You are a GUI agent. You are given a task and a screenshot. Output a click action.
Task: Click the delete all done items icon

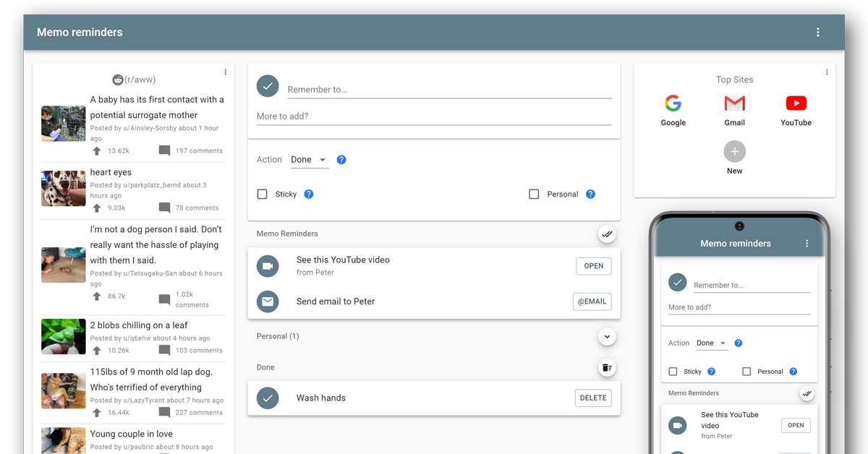coord(607,368)
